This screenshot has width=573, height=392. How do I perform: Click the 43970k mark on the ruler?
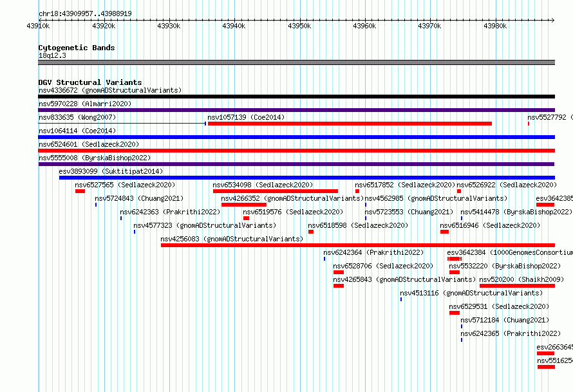click(x=429, y=26)
